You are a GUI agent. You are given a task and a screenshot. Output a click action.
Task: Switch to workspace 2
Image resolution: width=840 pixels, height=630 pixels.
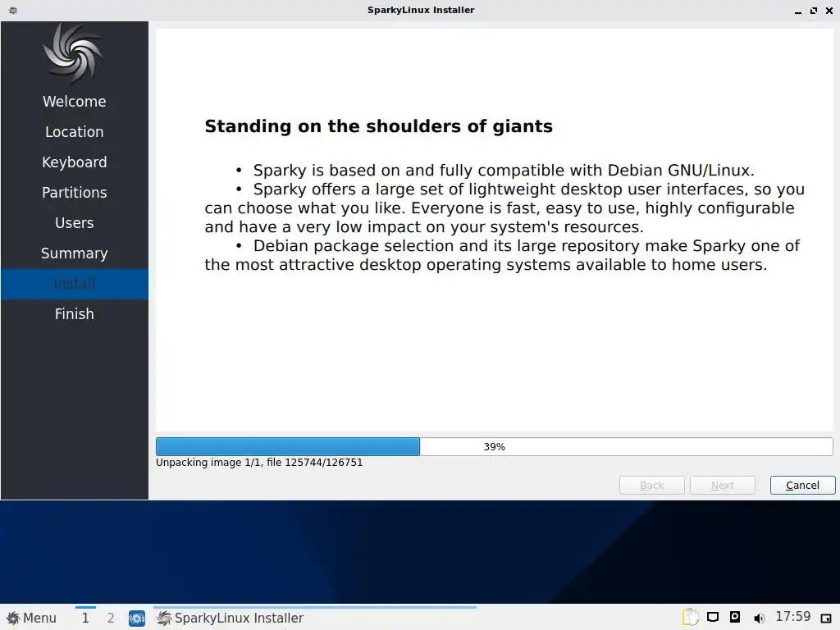point(111,618)
